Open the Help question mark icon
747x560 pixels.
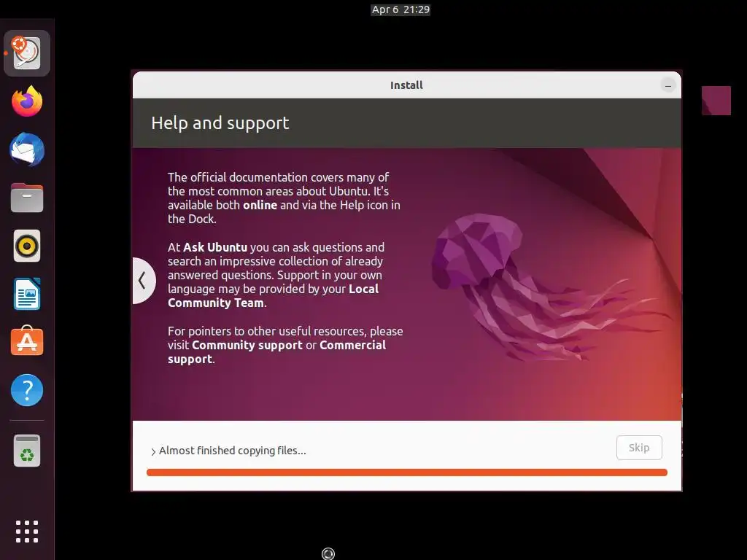click(27, 391)
